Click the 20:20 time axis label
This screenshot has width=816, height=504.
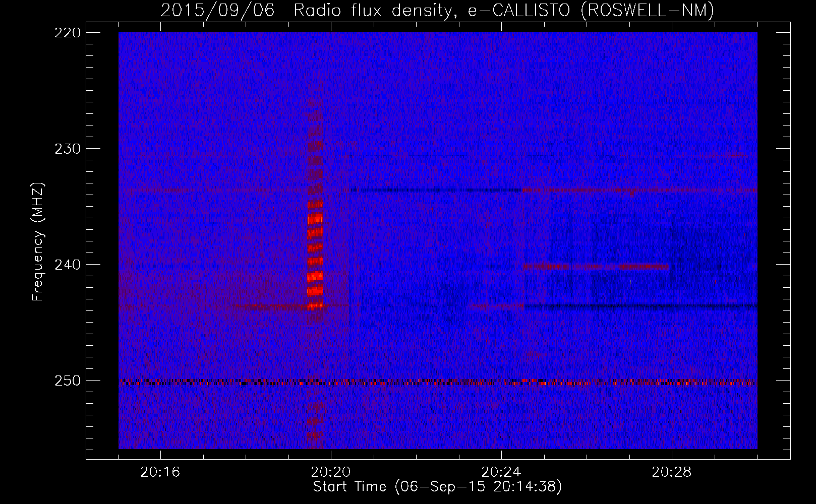pos(331,472)
